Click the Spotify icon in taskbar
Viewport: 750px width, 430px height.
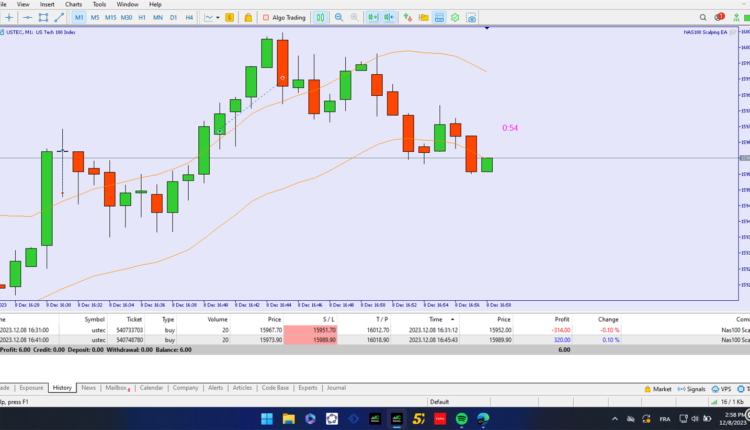click(461, 417)
